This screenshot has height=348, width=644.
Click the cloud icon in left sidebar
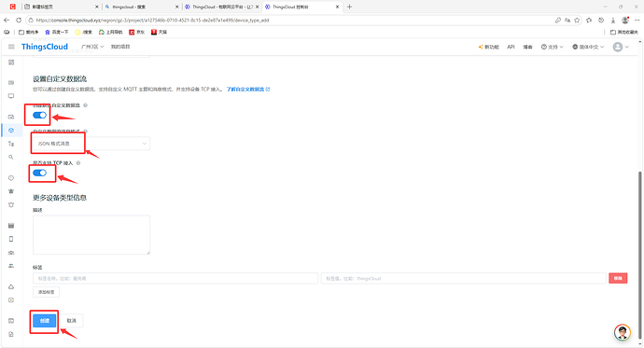[x=11, y=286]
